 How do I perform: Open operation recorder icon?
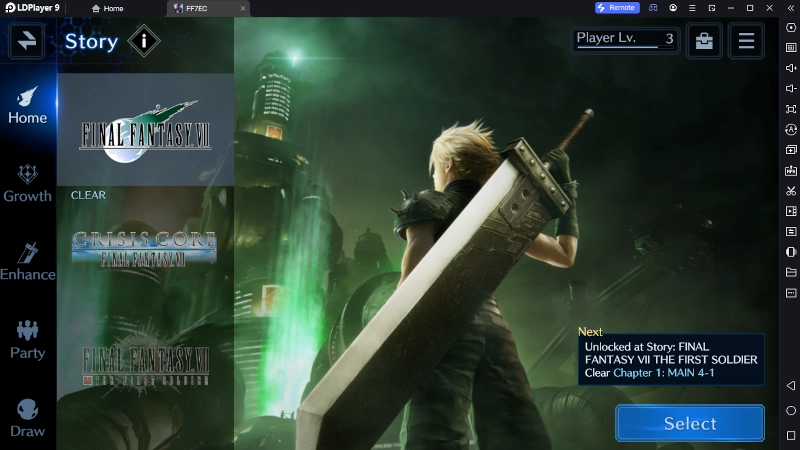[x=791, y=232]
